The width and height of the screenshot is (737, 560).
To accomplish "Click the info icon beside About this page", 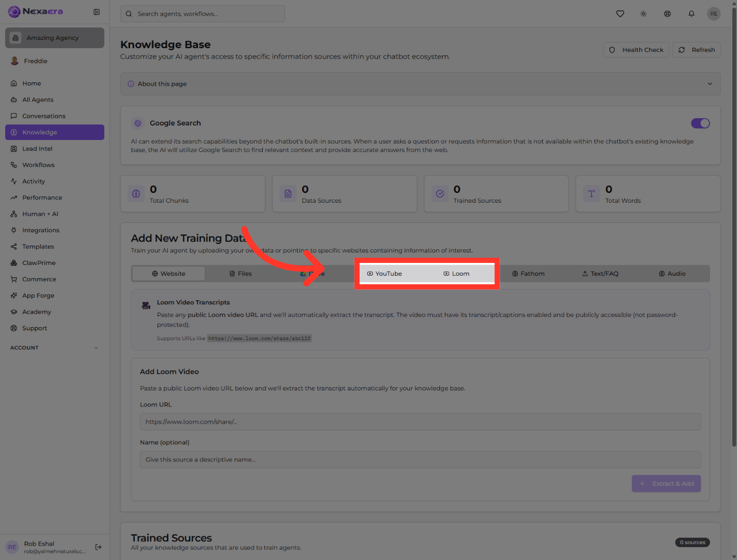I will point(131,84).
